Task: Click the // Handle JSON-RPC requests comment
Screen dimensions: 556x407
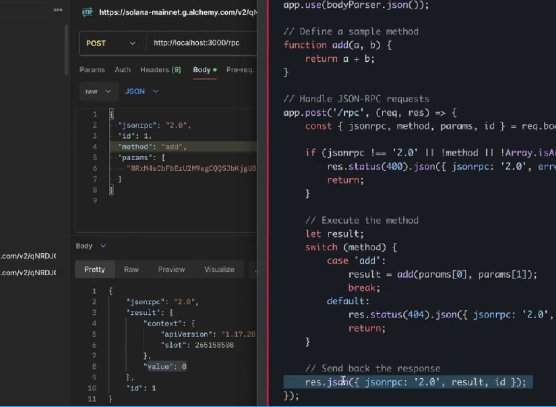Action: (356, 99)
